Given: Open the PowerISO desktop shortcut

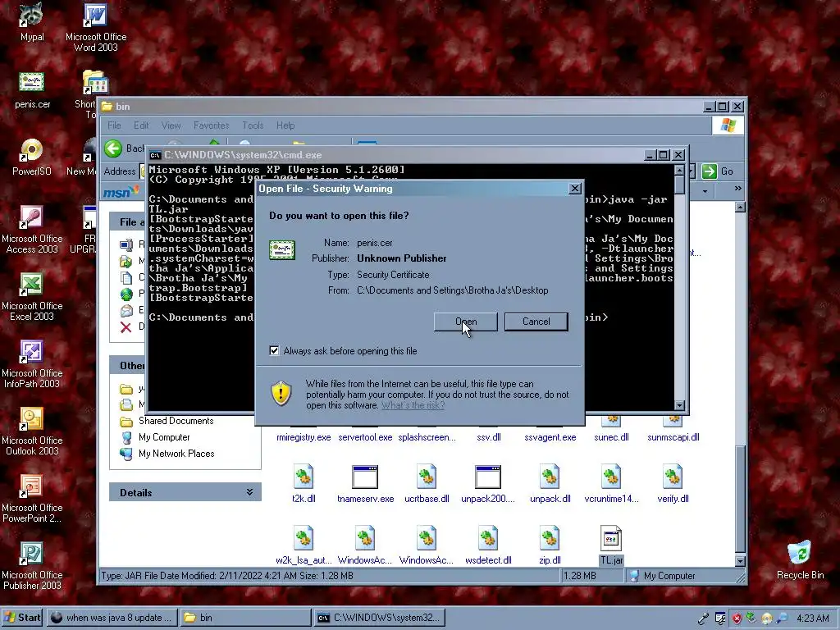Looking at the screenshot, I should click(32, 157).
